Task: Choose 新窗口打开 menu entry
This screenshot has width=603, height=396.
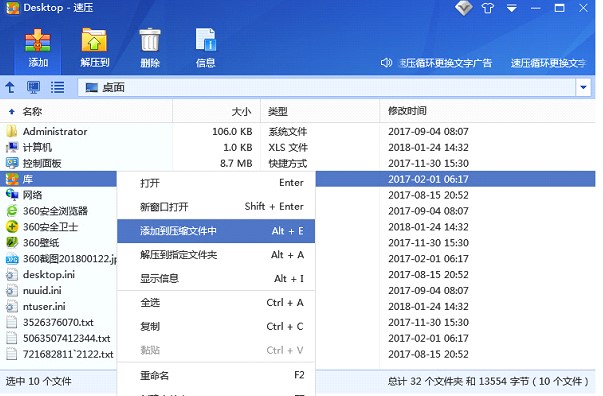Action: pos(216,207)
